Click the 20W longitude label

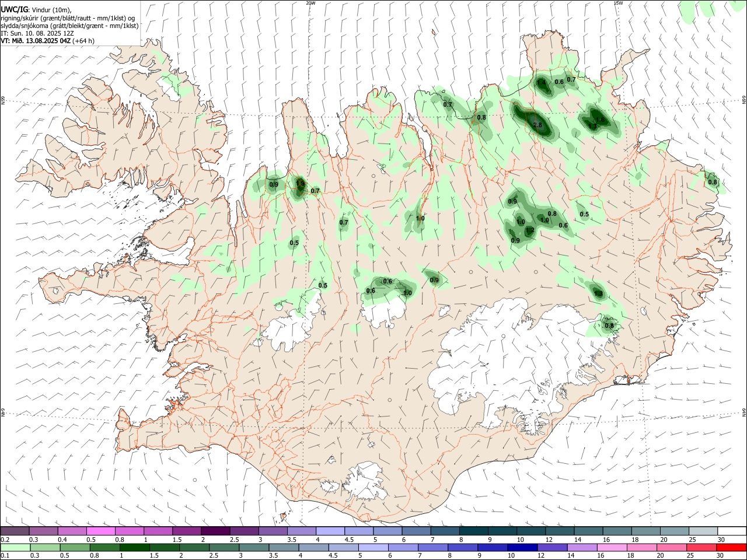(310, 3)
